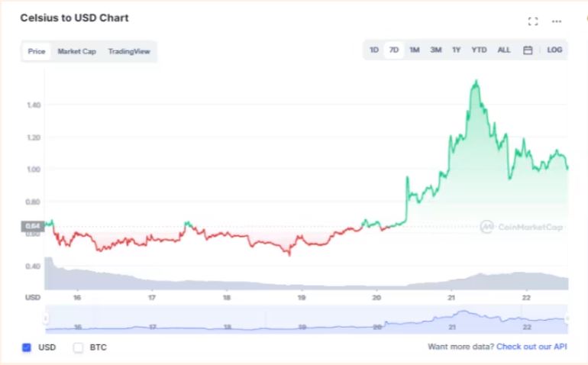
Task: Click the fullscreen expand icon
Action: click(533, 21)
